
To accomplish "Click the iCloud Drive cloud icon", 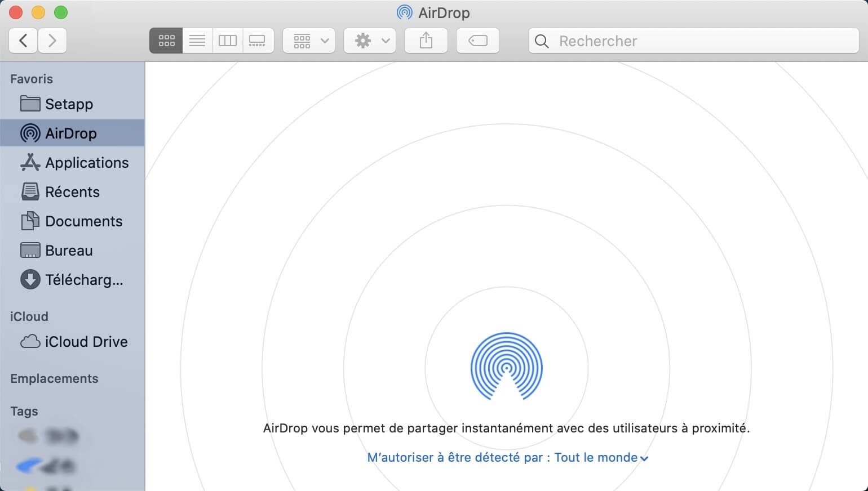I will (x=30, y=342).
